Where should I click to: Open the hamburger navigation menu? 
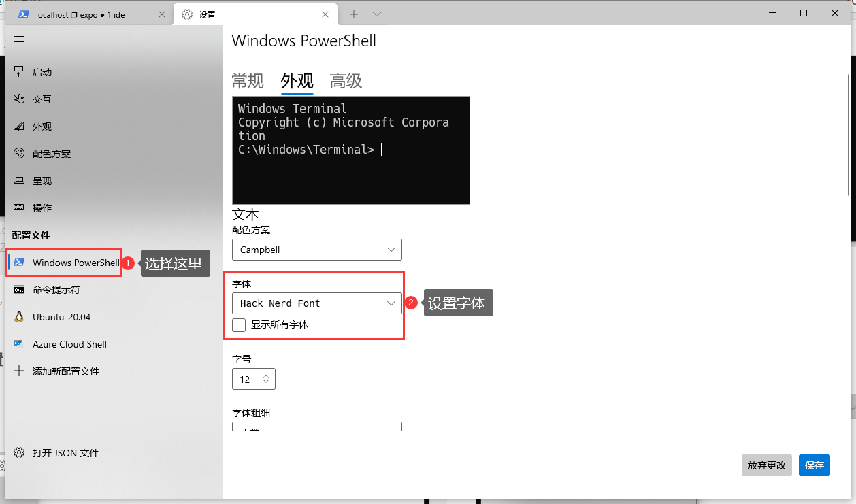19,39
